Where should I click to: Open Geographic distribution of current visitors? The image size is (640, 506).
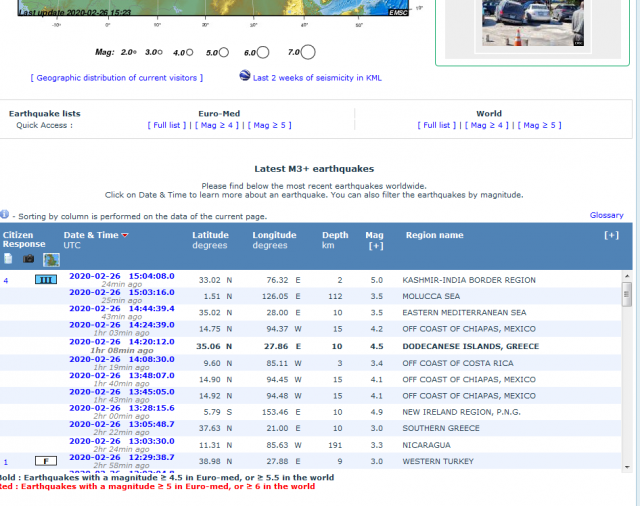point(117,77)
